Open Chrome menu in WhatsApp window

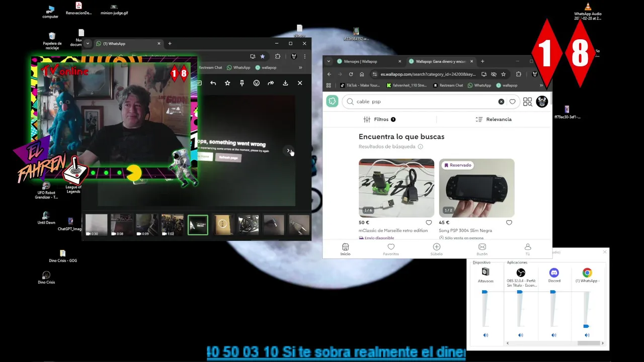(304, 56)
